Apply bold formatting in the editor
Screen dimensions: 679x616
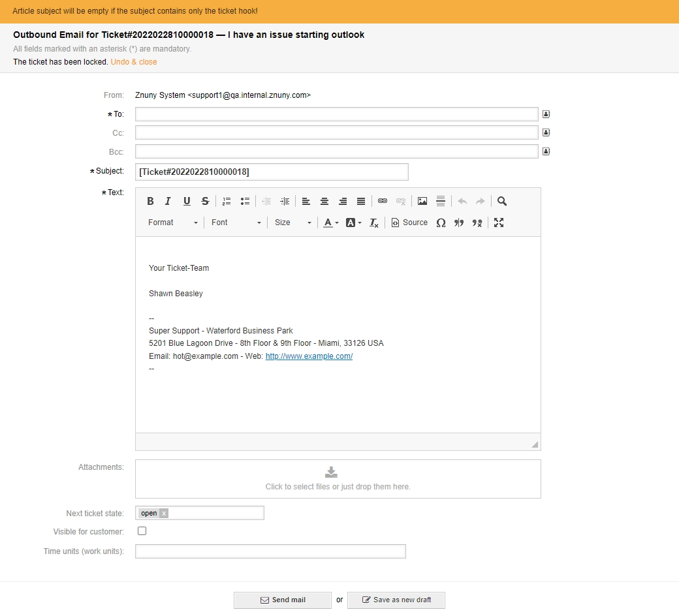(x=150, y=201)
